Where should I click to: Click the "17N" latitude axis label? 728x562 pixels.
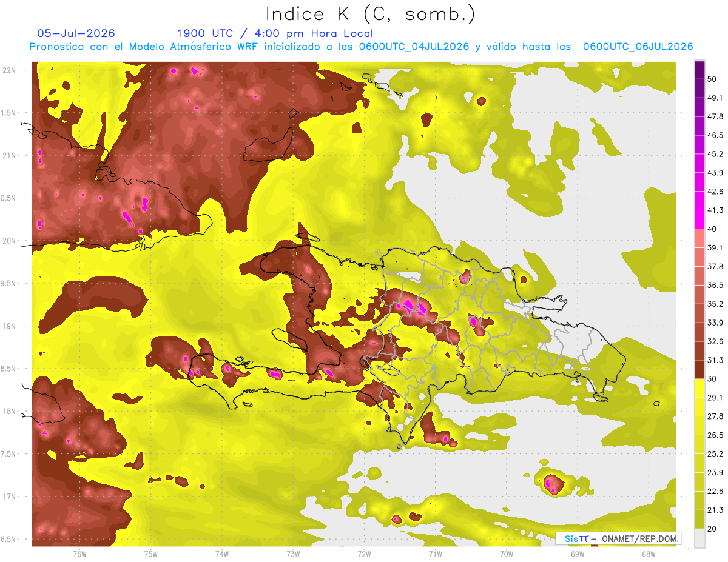click(x=10, y=497)
